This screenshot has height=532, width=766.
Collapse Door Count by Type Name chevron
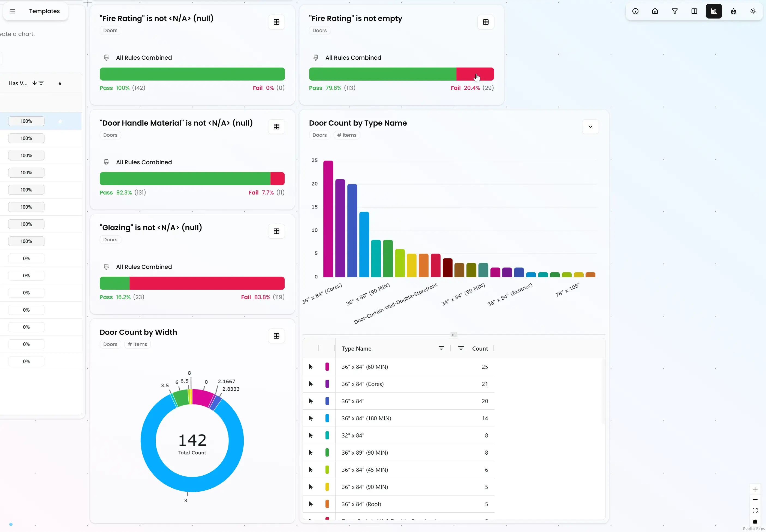pos(590,127)
